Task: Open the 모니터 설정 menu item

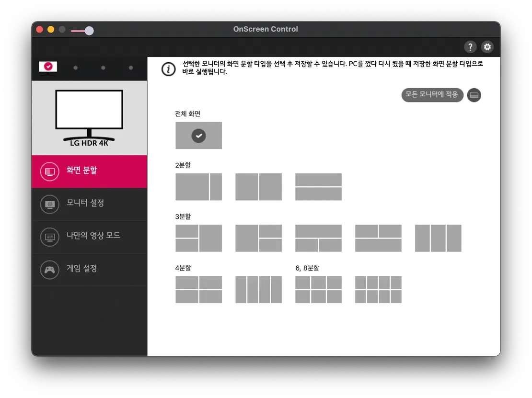Action: (x=89, y=204)
